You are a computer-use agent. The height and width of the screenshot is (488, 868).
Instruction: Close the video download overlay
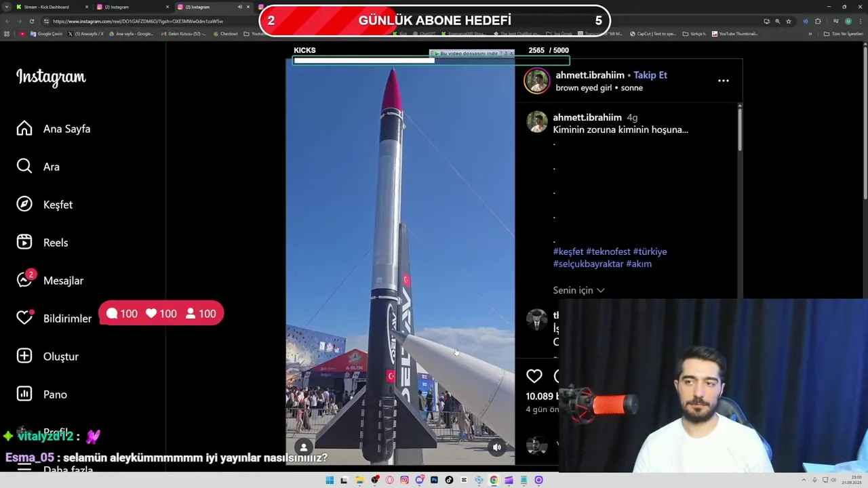pos(511,53)
